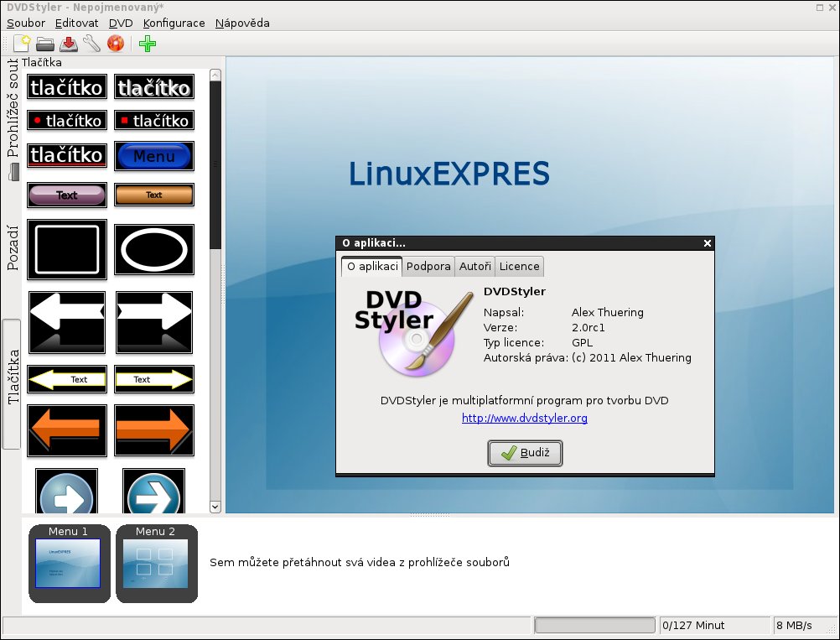Click the LinuxEXPRES title on the canvas
The width and height of the screenshot is (840, 640).
(x=449, y=174)
